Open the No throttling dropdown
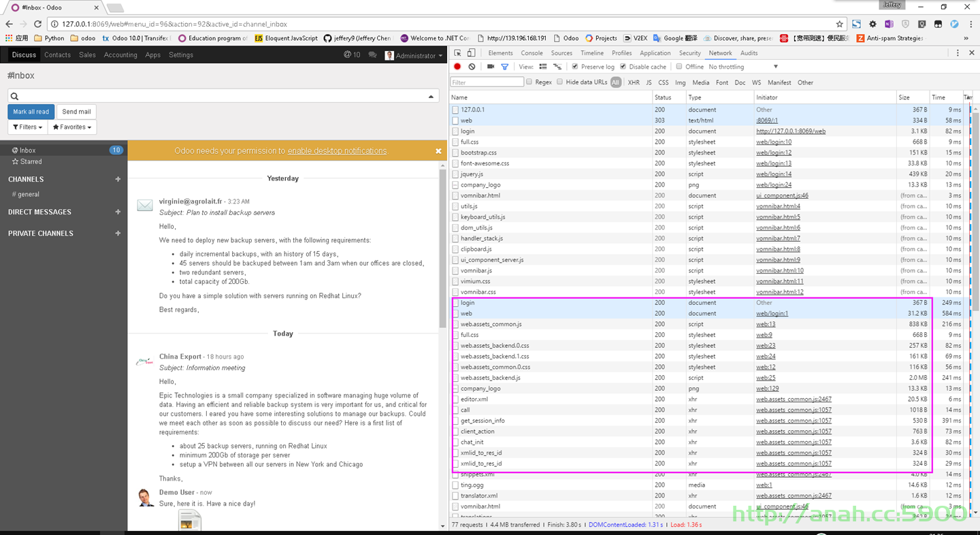The height and width of the screenshot is (535, 980). (743, 67)
